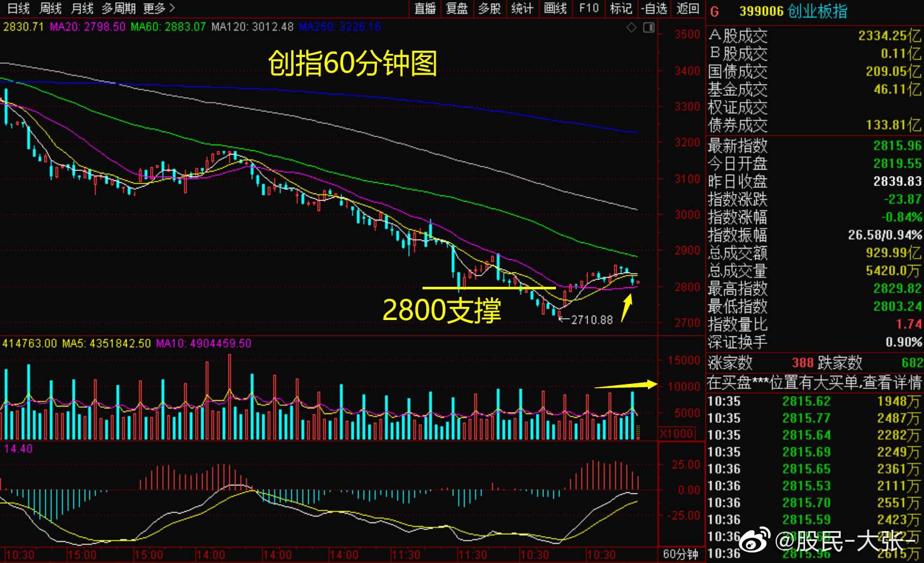The width and height of the screenshot is (924, 563).
Task: Click the 今日开盘 value 2819.55
Action: coord(897,163)
